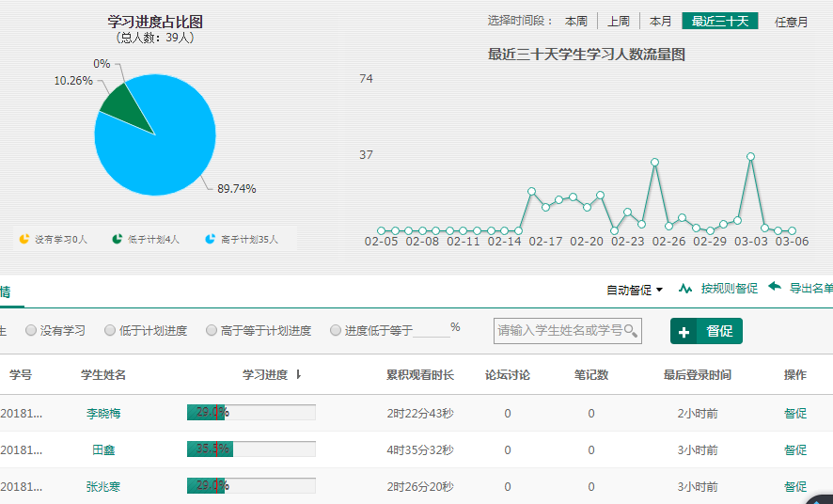Click the blue 高于计划 legend icon
The image size is (833, 504).
click(210, 239)
